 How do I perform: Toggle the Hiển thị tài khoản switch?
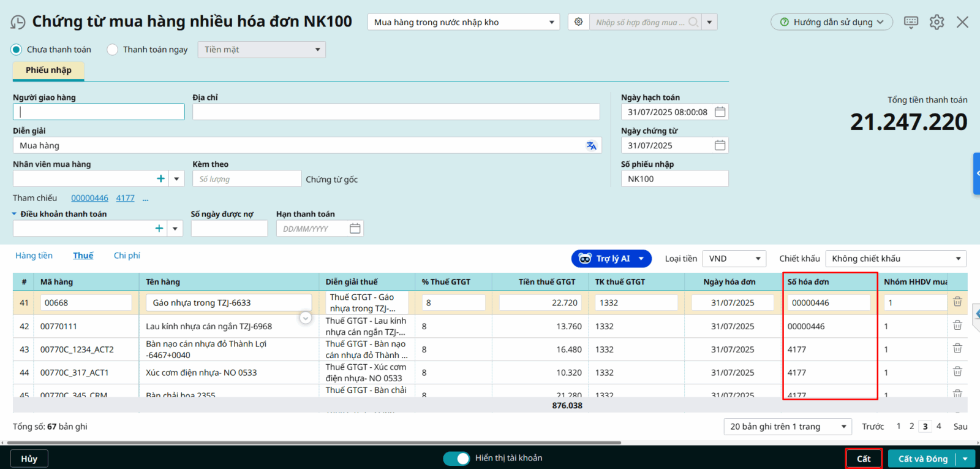(456, 459)
